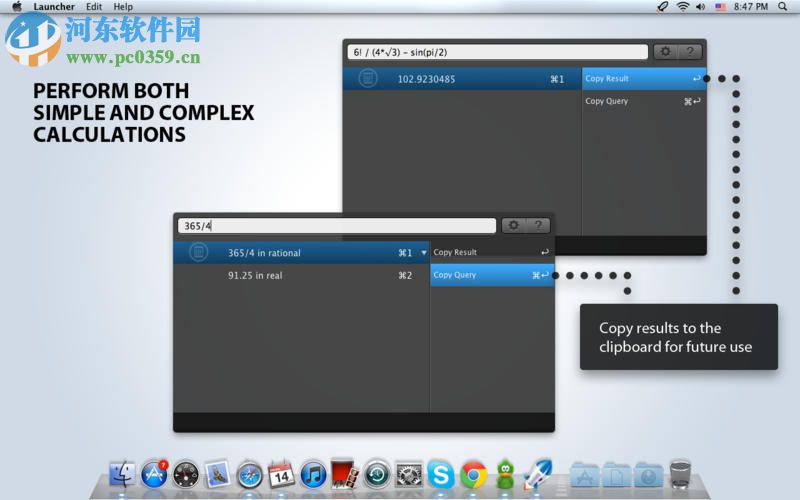The width and height of the screenshot is (800, 500).
Task: Click the 8:47 PM clock
Action: [x=751, y=7]
